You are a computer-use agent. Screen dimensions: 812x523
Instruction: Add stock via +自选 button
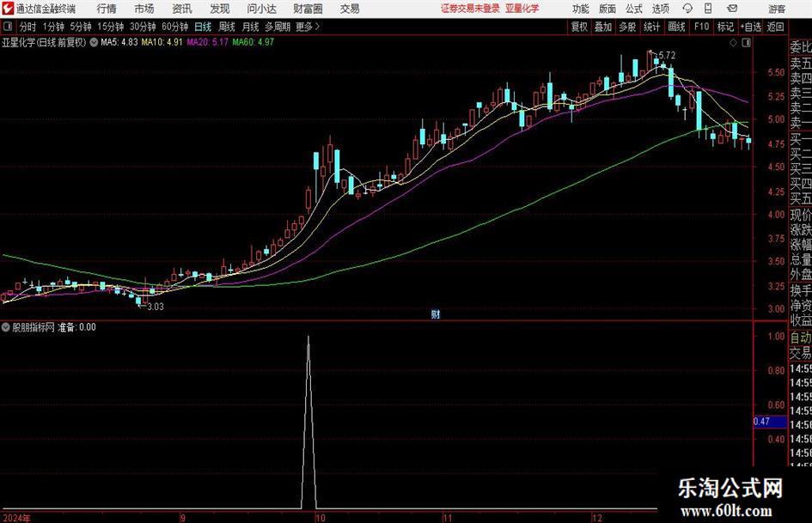coord(750,27)
